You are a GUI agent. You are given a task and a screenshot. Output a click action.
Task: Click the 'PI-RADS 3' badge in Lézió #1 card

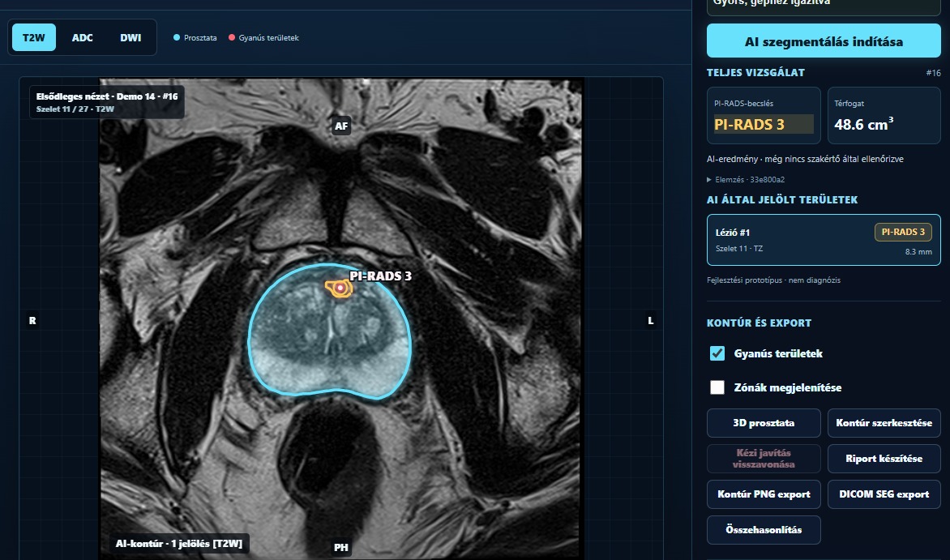point(903,232)
